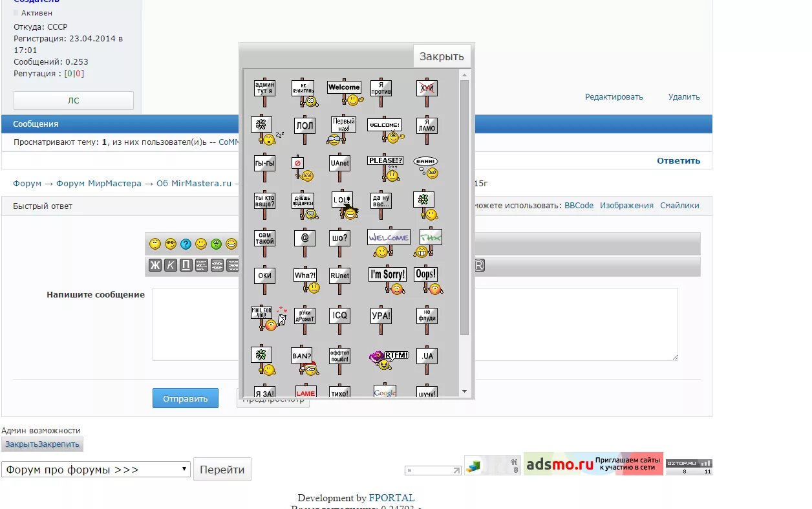
Task: Choose the 'ICQ' sign smiley
Action: tap(339, 319)
